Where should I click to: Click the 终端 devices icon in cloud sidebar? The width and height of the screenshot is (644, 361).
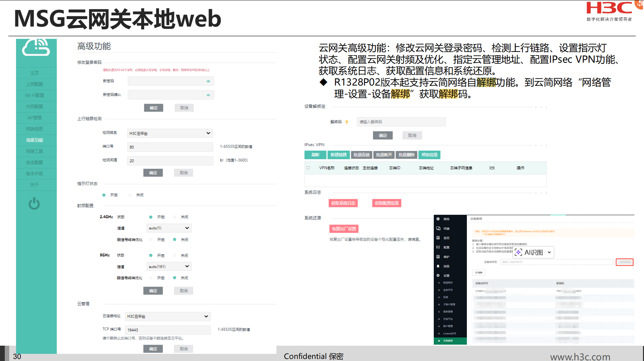(x=438, y=228)
